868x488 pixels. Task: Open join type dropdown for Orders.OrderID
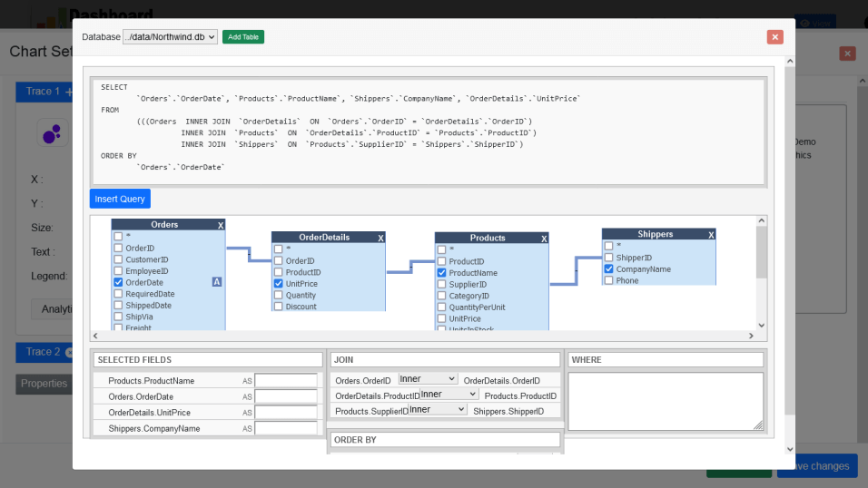tap(428, 379)
